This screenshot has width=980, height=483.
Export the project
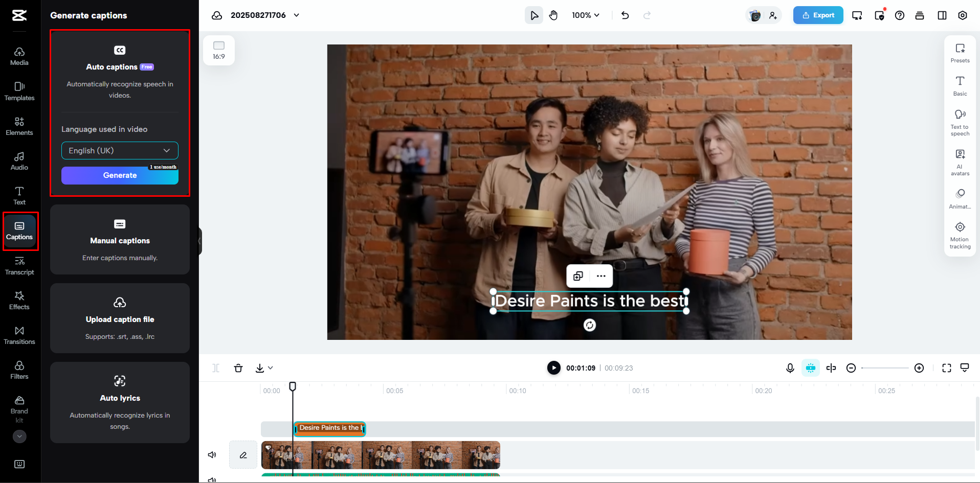coord(817,15)
